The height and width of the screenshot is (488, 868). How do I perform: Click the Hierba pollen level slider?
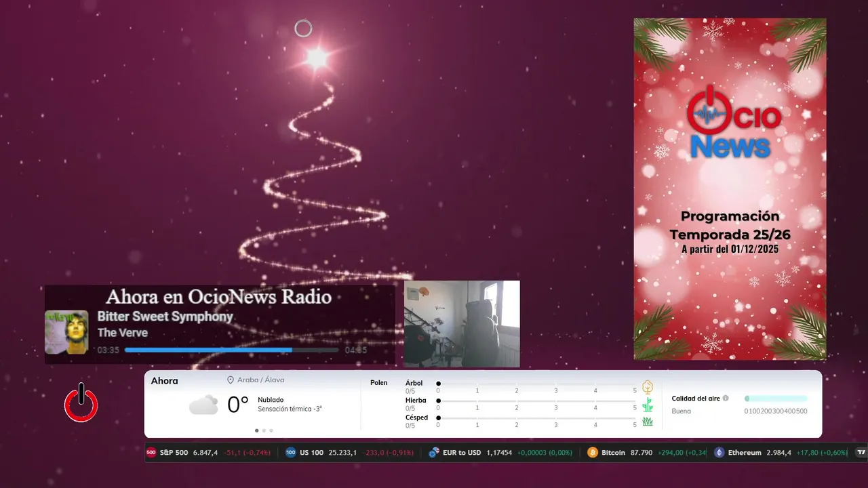tap(536, 401)
